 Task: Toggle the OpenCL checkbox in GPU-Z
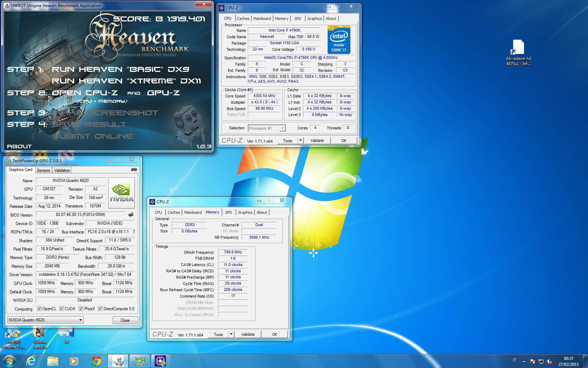coord(39,309)
